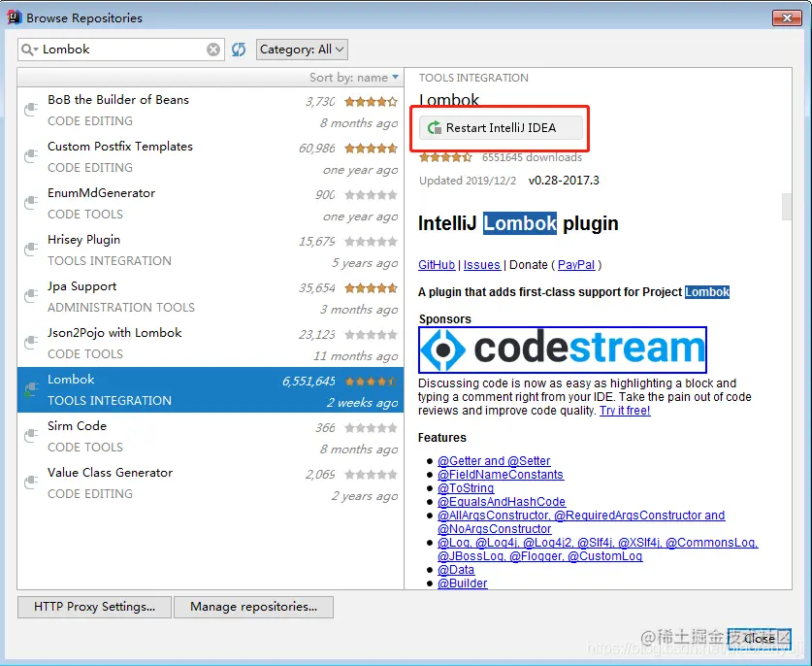The height and width of the screenshot is (666, 812).
Task: Click the Restart IntelliJ IDEA button
Action: 501,128
